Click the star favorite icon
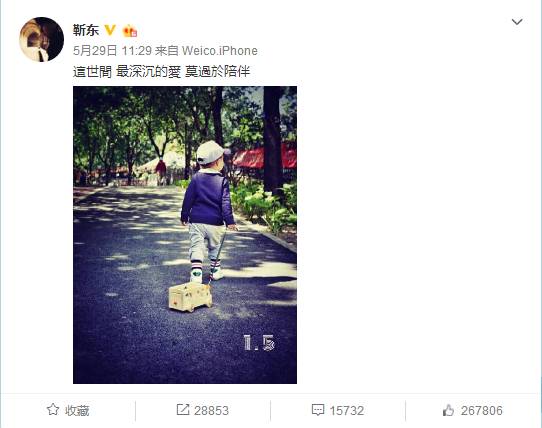This screenshot has height=428, width=542. pos(53,410)
